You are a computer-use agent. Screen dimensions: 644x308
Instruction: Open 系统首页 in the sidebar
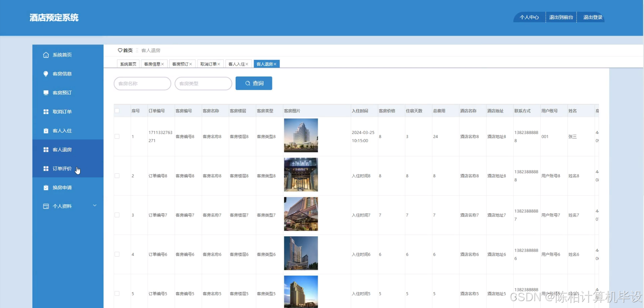(68, 55)
